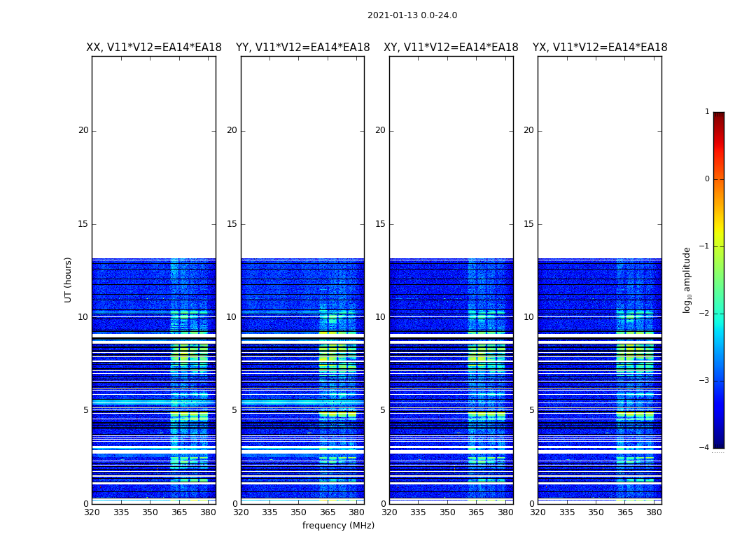Click the YX panel title
The image size is (735, 560).
coord(600,48)
